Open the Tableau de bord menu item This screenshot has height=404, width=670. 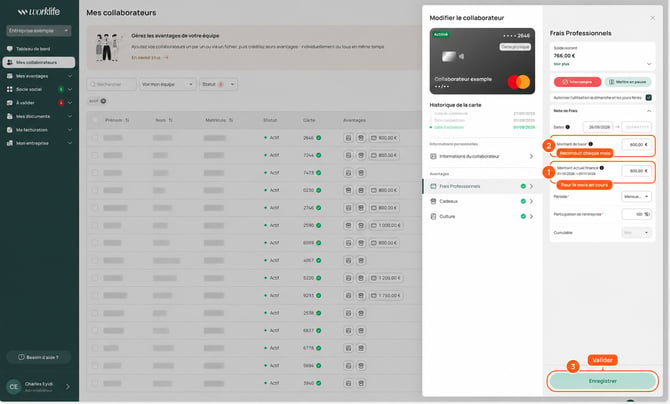pyautogui.click(x=39, y=49)
